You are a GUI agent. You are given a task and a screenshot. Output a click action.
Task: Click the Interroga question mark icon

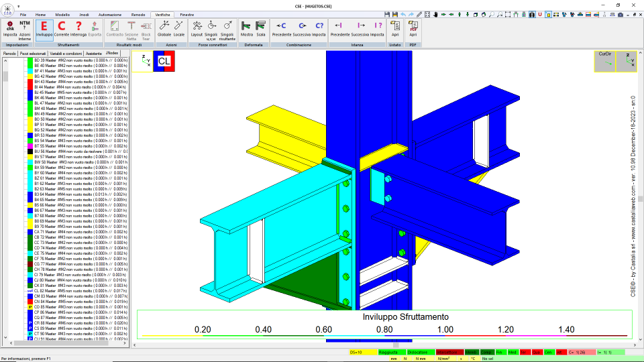[78, 29]
